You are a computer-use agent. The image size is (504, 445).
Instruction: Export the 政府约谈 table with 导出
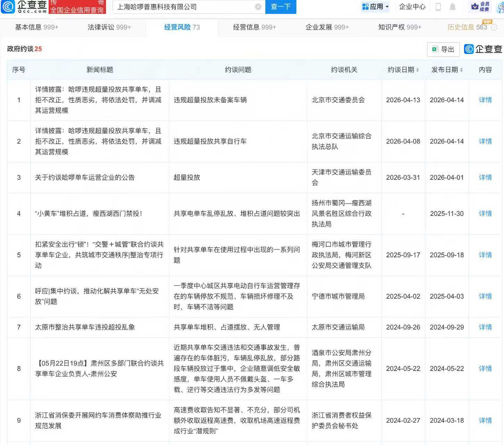pos(443,49)
